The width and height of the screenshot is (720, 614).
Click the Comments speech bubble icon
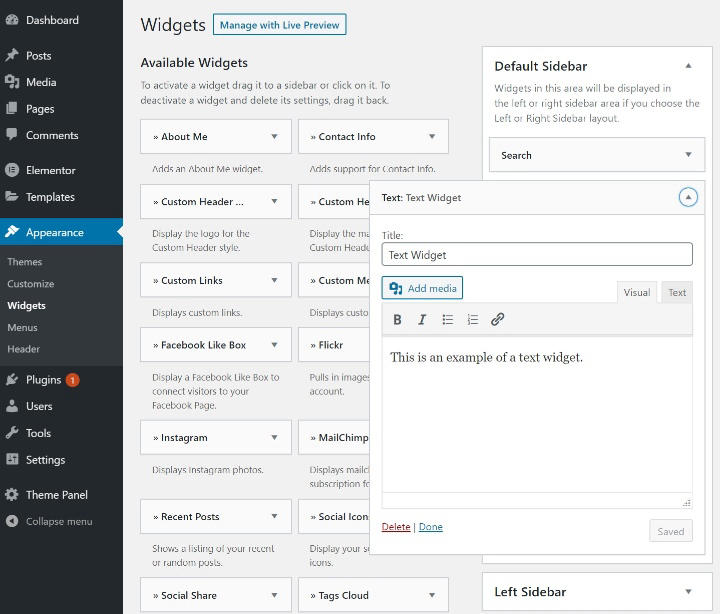point(12,135)
